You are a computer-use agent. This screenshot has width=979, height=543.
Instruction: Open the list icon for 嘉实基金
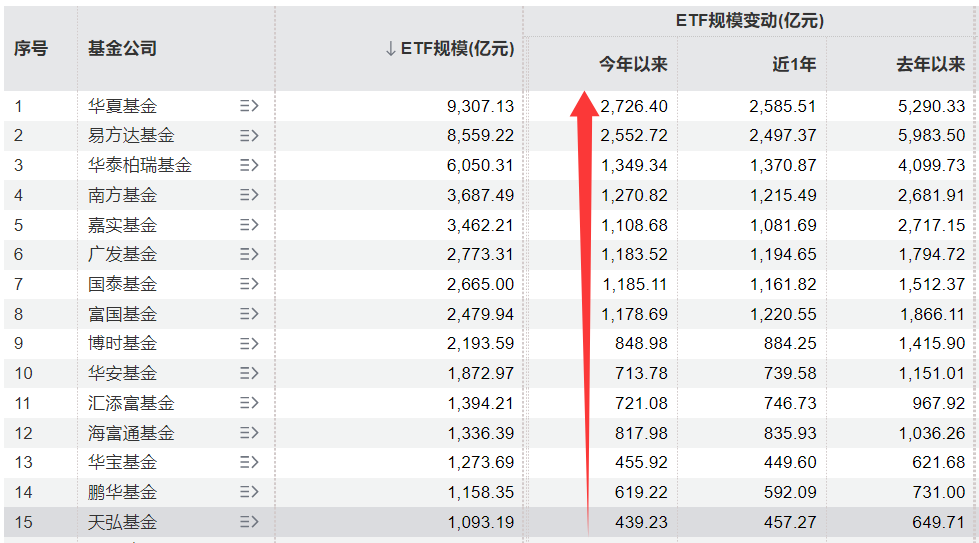pos(249,225)
